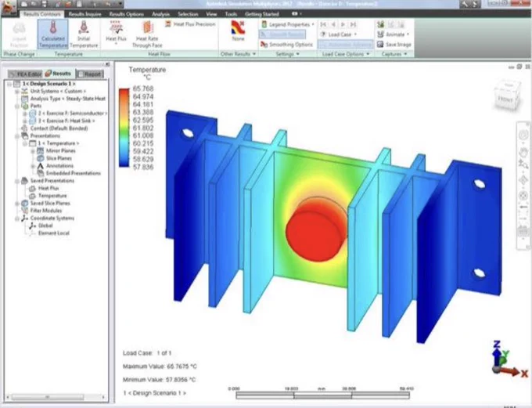Click the Filter Modules tree icon
The height and width of the screenshot is (408, 532).
(24, 211)
